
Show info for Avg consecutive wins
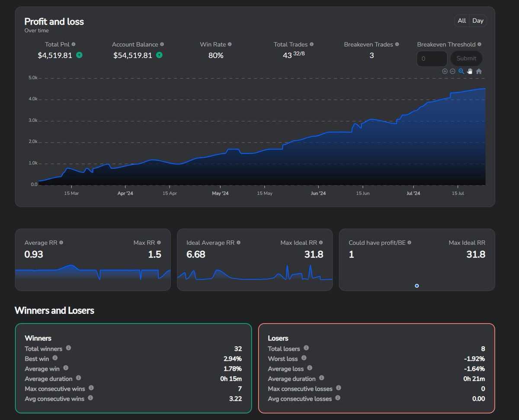pos(90,398)
